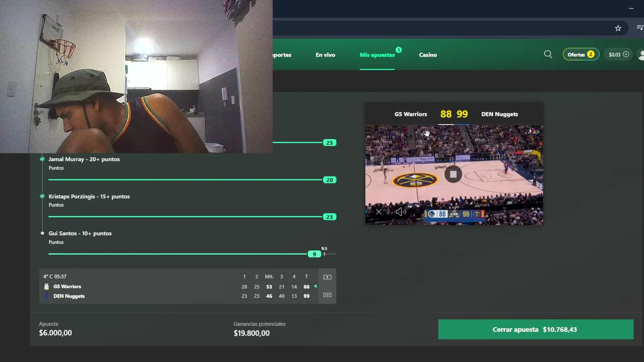Select Gui Santos - 10+ puntos leg
This screenshot has width=644, height=362.
(x=80, y=233)
